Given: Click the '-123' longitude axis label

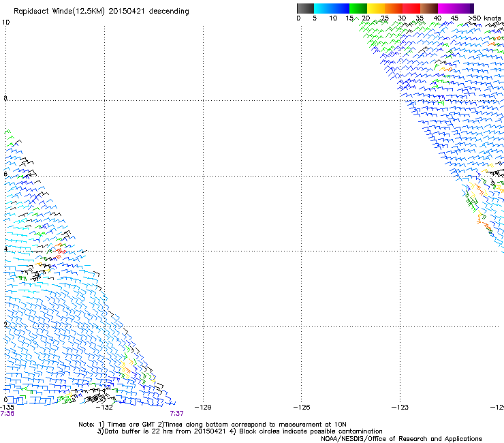Looking at the screenshot, I should (x=400, y=408).
